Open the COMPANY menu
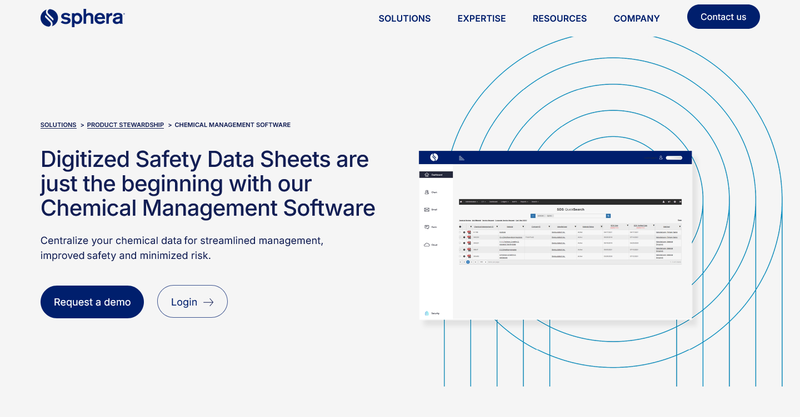 click(x=637, y=18)
